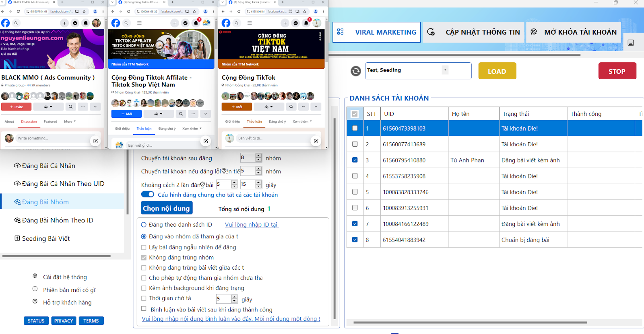Click Invite button in BLACK MMO group

16,107
